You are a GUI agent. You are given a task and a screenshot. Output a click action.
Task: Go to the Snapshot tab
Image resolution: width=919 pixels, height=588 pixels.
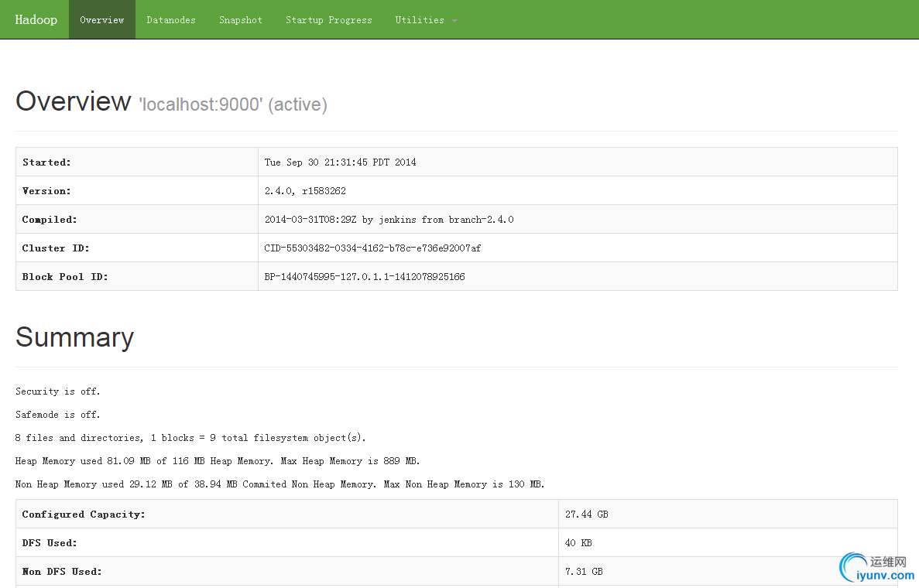tap(241, 20)
